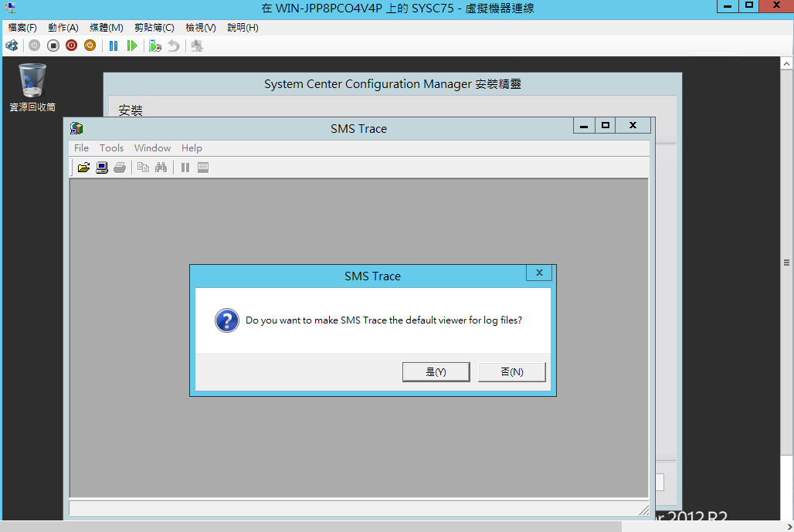Shut down the VM using the red power icon

click(x=71, y=46)
